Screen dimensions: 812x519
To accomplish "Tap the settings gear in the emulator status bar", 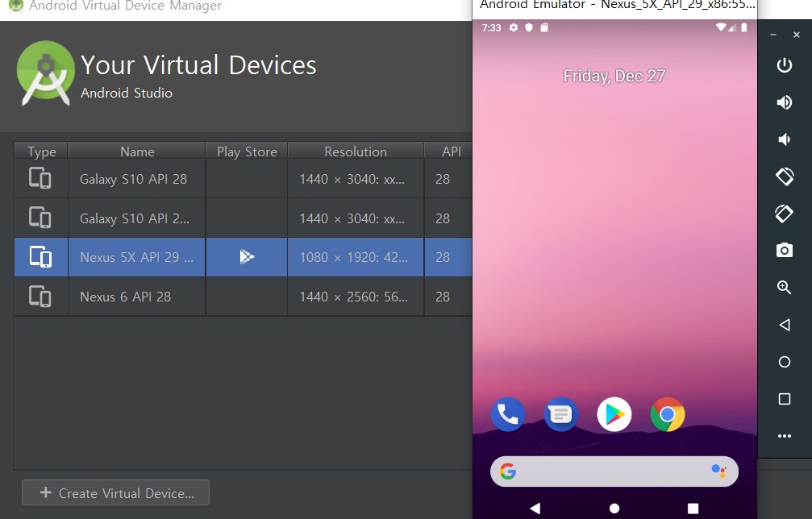I will tap(513, 27).
